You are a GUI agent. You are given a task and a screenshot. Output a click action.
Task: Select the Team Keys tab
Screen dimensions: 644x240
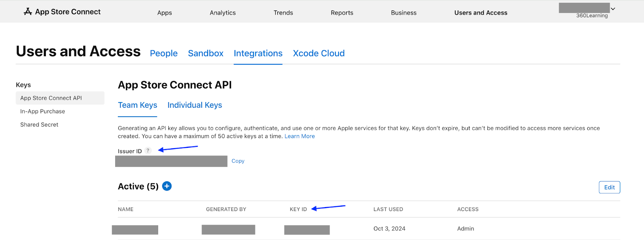[x=137, y=105]
